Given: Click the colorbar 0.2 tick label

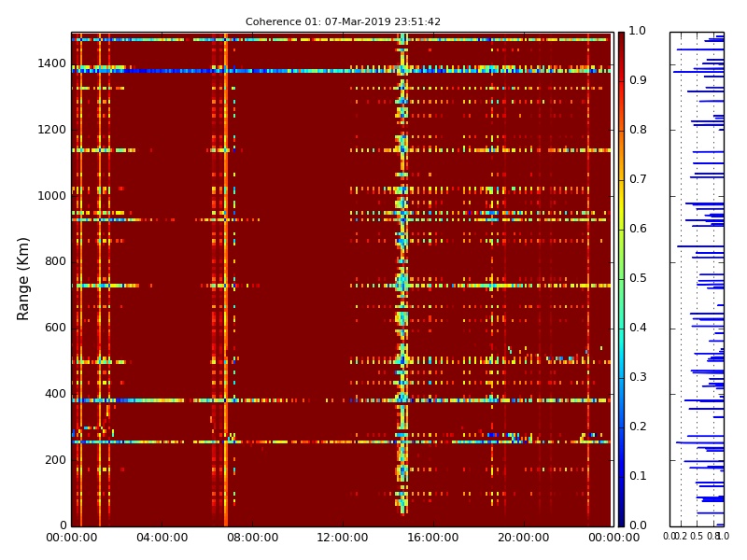Looking at the screenshot, I should 638,427.
